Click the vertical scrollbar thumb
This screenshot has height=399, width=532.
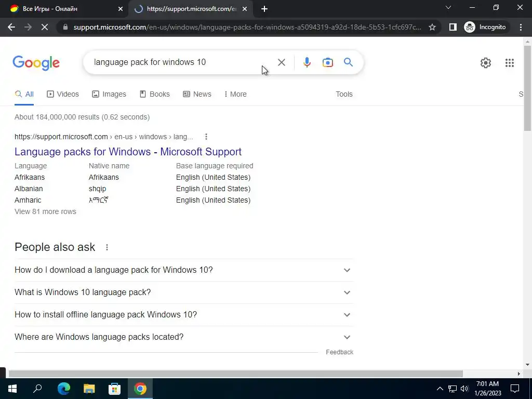pos(527,88)
